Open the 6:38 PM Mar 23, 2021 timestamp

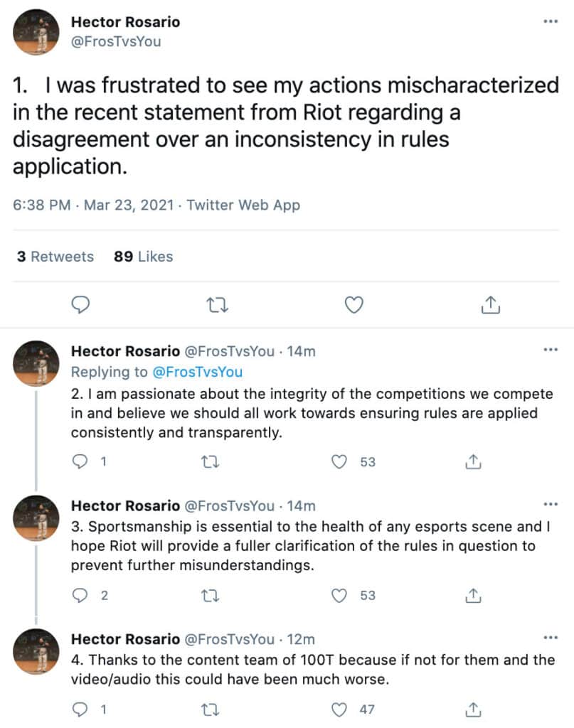[93, 205]
